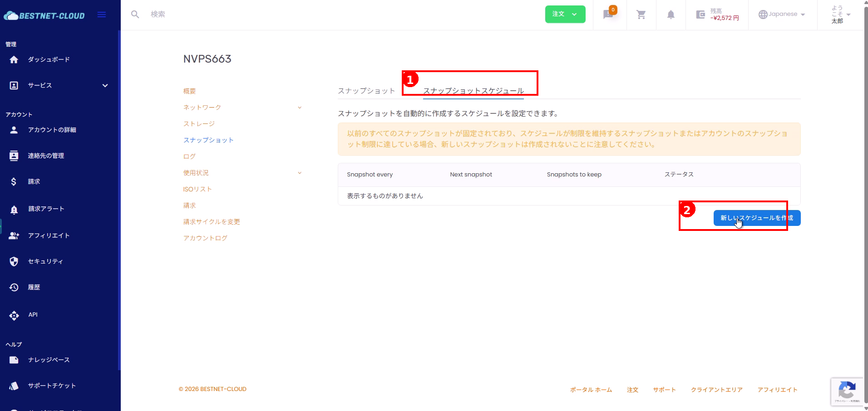Click the セキュリティ shield icon
The width and height of the screenshot is (868, 411).
coord(14,261)
